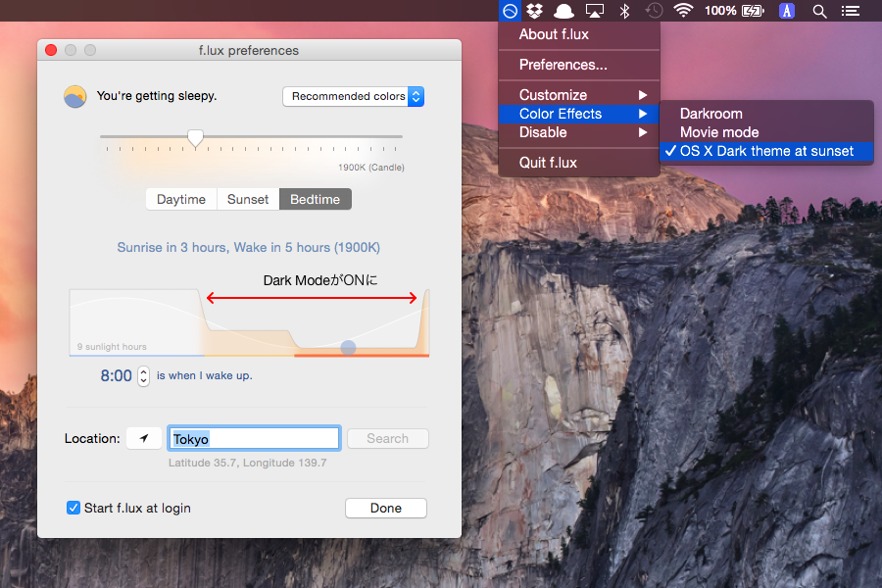
Task: Click the '8:00' wake time value
Action: [x=116, y=375]
